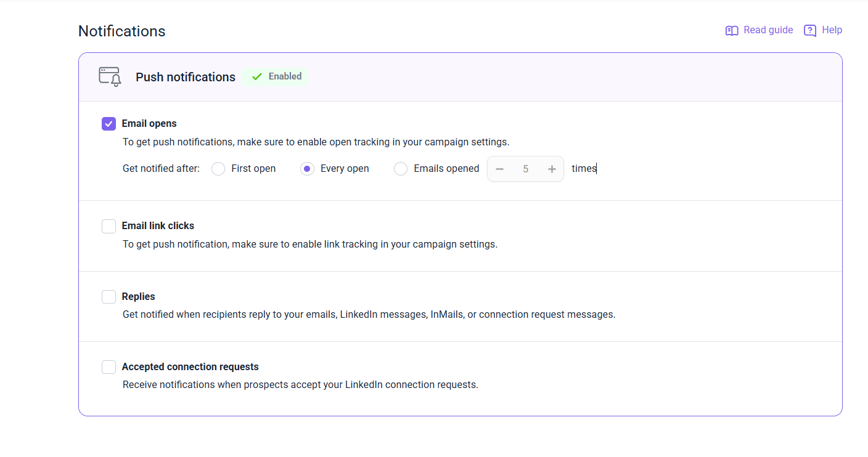Click the Enabled status badge

coord(276,77)
